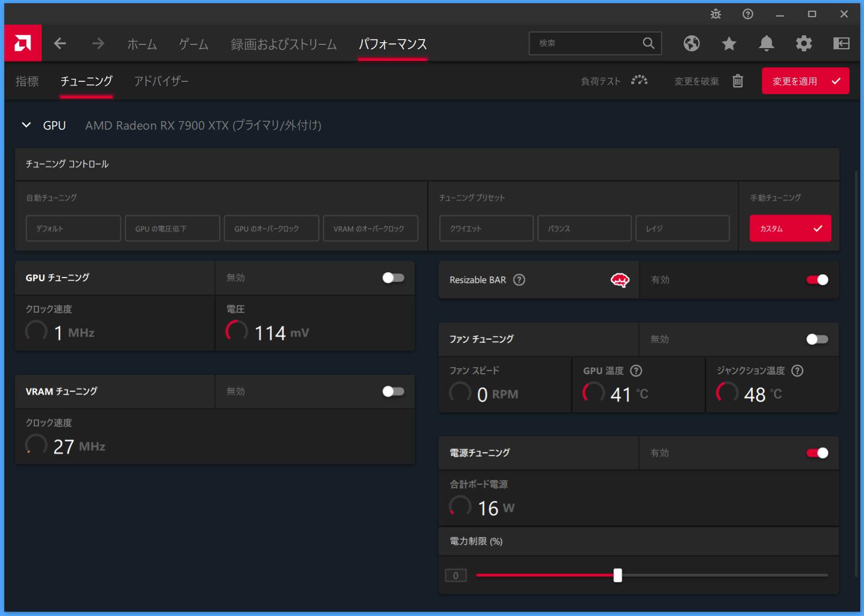Click 変更を破棄 text
Image resolution: width=864 pixels, height=616 pixels.
[x=697, y=81]
